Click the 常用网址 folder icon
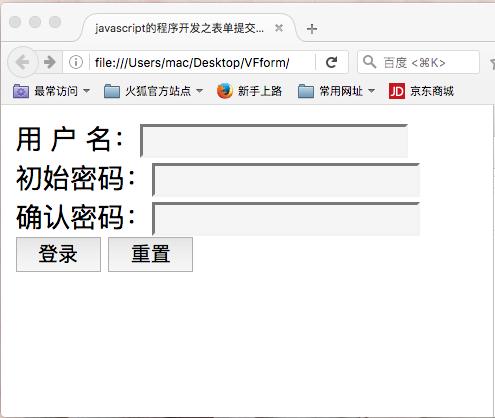 coord(306,91)
